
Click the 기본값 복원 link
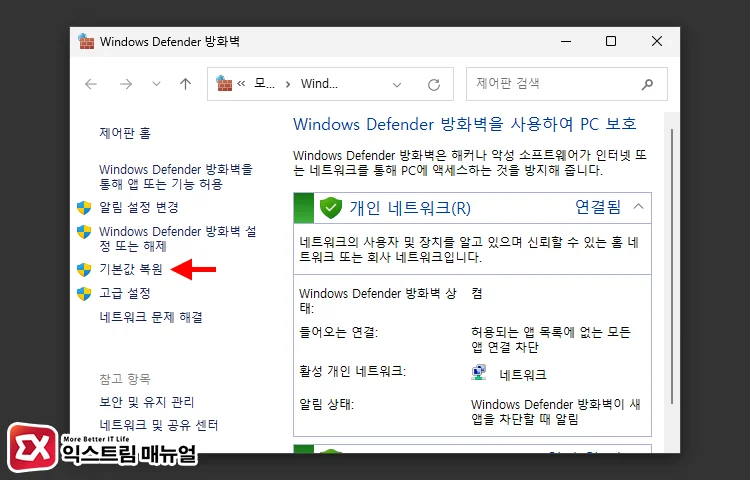click(x=131, y=270)
